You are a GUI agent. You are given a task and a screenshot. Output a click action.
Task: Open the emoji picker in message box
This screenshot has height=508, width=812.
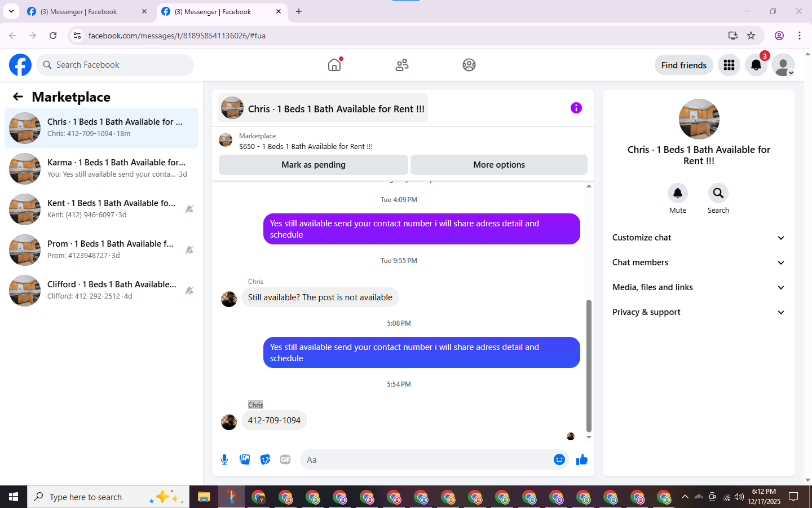click(559, 459)
